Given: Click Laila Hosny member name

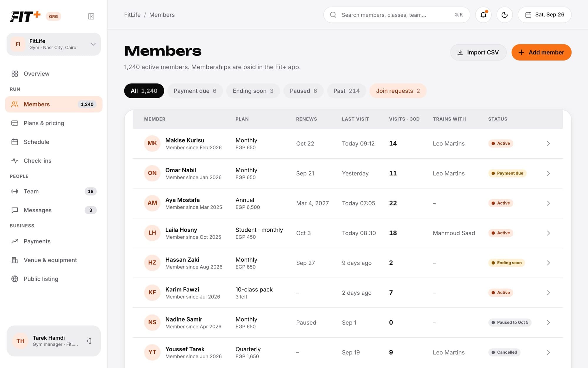Looking at the screenshot, I should [181, 230].
